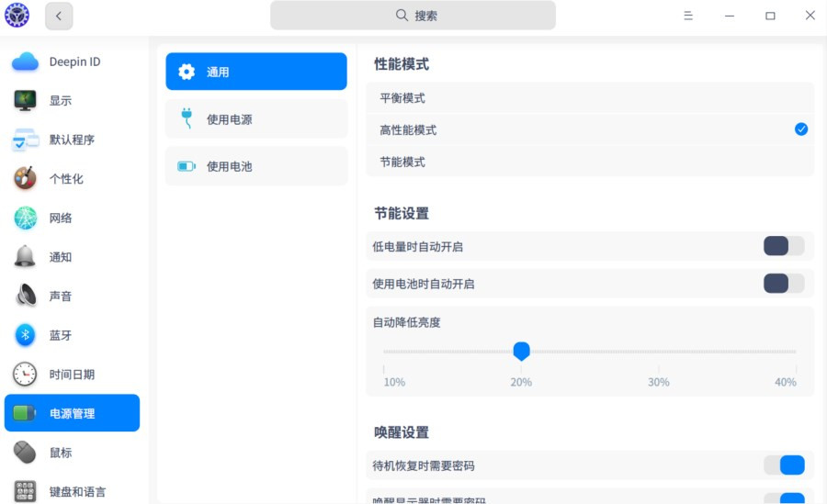This screenshot has height=504, width=827.
Task: Select the 默认程序 default programs icon
Action: pos(25,140)
